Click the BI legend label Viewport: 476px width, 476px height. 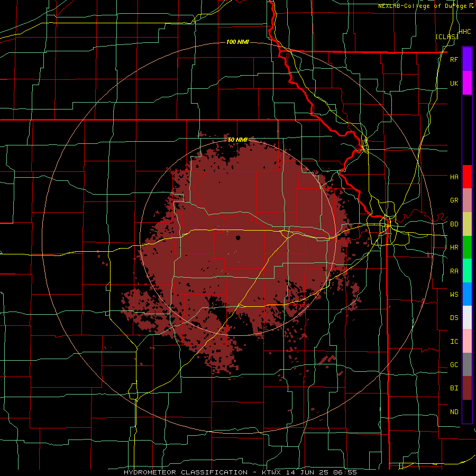click(454, 388)
